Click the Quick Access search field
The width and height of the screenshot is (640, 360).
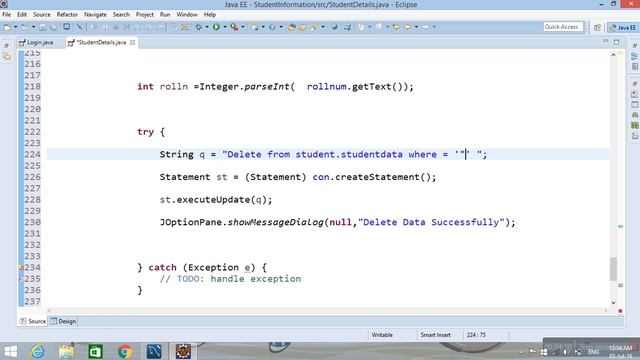[563, 27]
